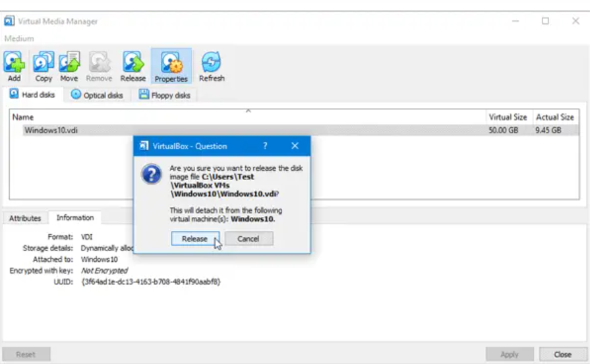Open the Medium menu
590x364 pixels.
point(19,38)
